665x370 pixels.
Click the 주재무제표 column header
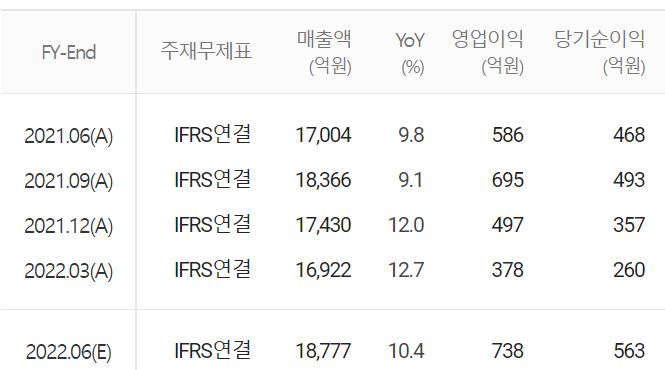coord(206,51)
